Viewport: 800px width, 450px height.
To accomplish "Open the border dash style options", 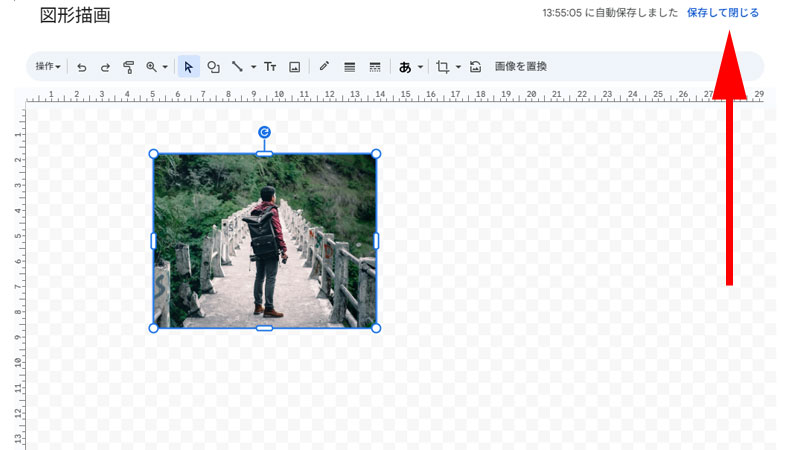I will [x=375, y=67].
